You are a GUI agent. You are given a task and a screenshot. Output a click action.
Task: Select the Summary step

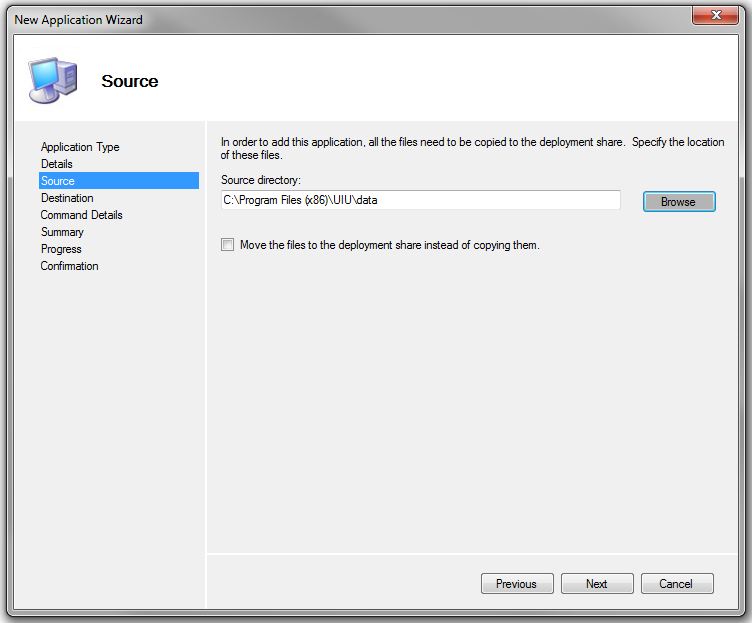62,232
